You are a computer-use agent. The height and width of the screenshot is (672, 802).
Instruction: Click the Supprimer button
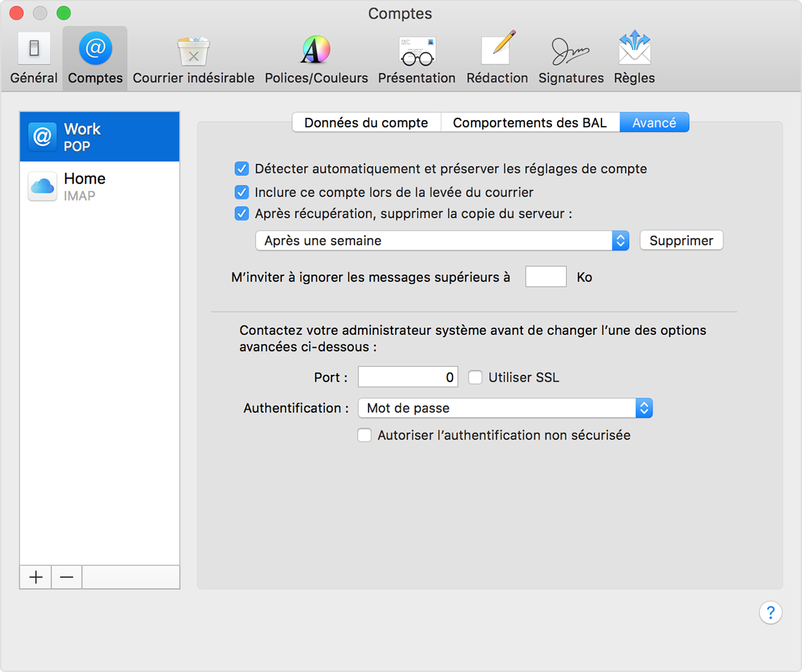pos(681,240)
